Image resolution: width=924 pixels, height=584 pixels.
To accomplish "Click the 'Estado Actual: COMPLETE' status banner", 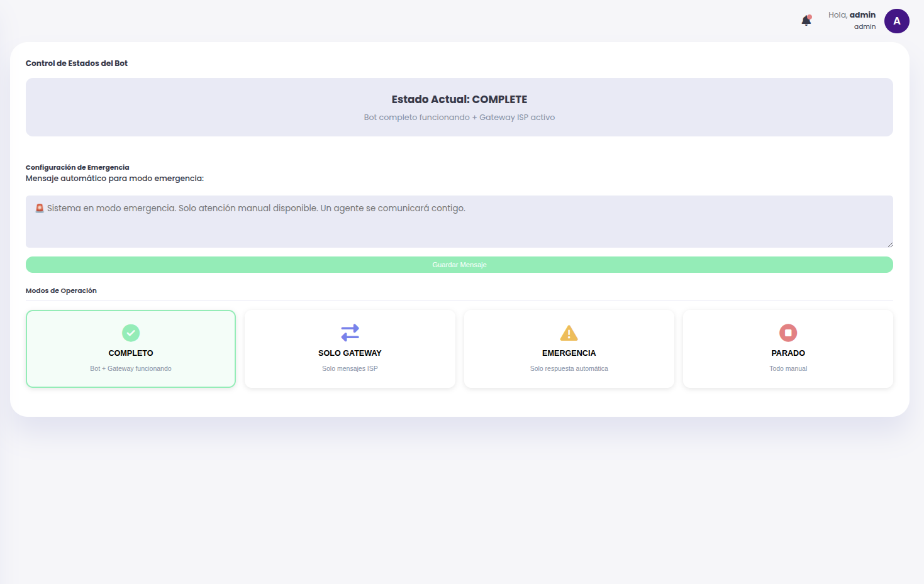I will tap(459, 100).
